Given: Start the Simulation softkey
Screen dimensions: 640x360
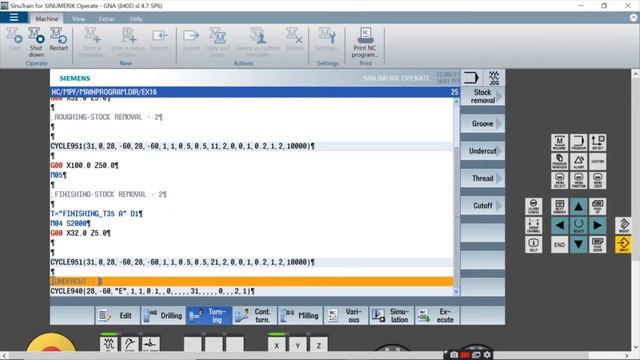Looking at the screenshot, I should [x=391, y=316].
